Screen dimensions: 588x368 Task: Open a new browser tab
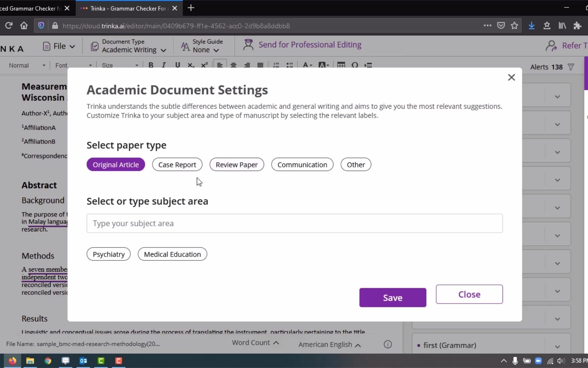point(191,8)
